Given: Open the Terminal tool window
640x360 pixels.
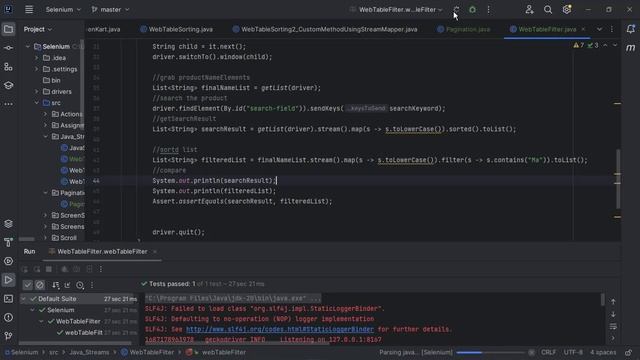Looking at the screenshot, I should (8, 299).
